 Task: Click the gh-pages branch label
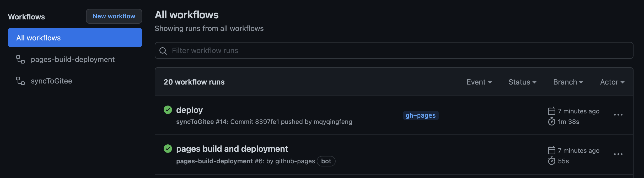421,116
